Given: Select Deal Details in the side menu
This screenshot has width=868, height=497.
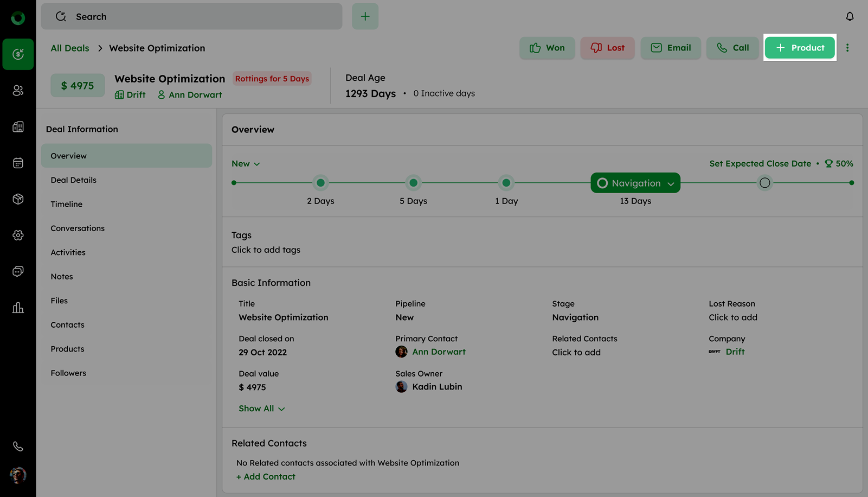Looking at the screenshot, I should 74,180.
